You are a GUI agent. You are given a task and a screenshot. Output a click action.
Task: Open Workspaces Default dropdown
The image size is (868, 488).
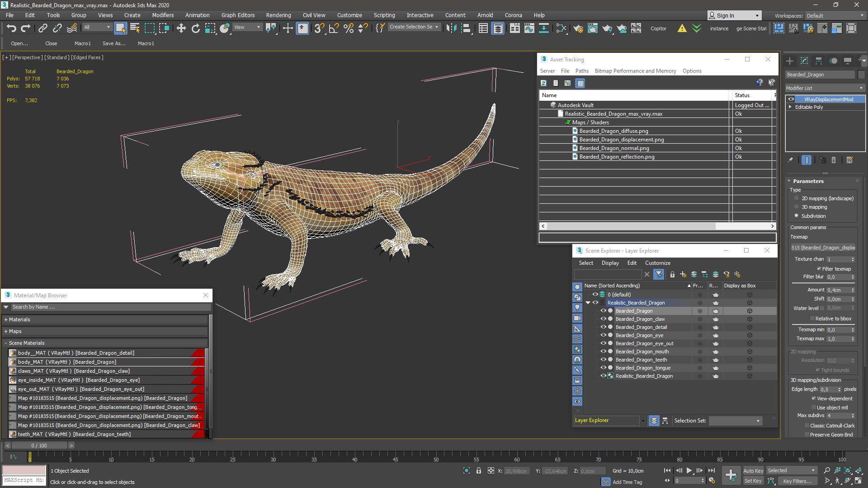[835, 15]
